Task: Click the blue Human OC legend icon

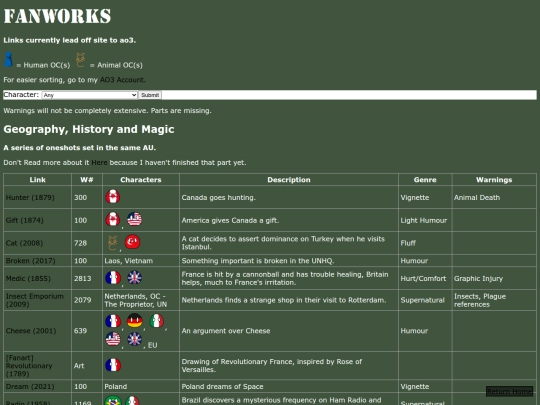Action: tap(8, 60)
